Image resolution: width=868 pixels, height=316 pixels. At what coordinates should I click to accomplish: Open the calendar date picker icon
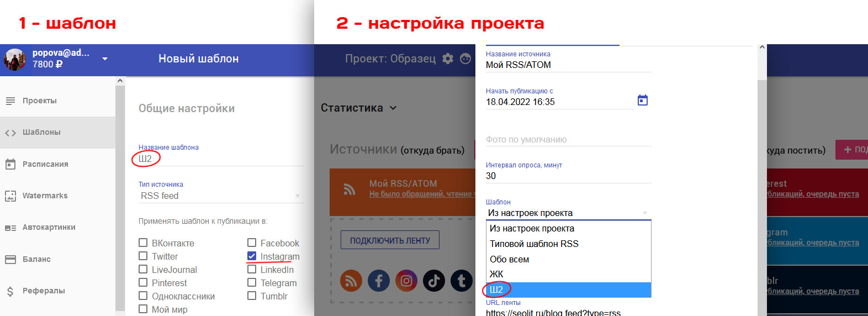point(642,101)
